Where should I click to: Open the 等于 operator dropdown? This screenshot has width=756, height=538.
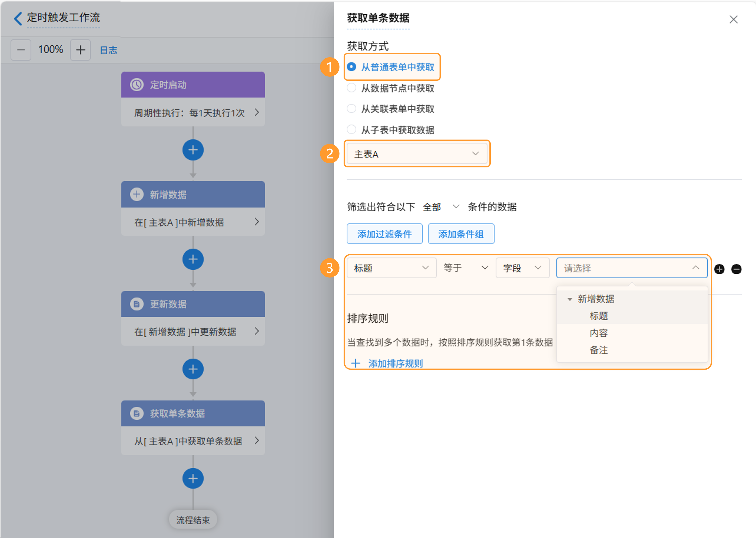pyautogui.click(x=466, y=268)
